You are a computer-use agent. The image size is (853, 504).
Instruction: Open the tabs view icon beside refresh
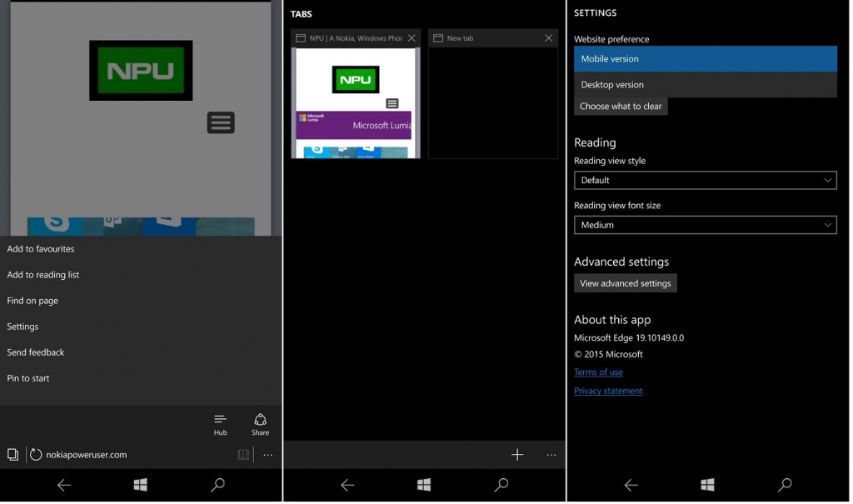tap(12, 455)
